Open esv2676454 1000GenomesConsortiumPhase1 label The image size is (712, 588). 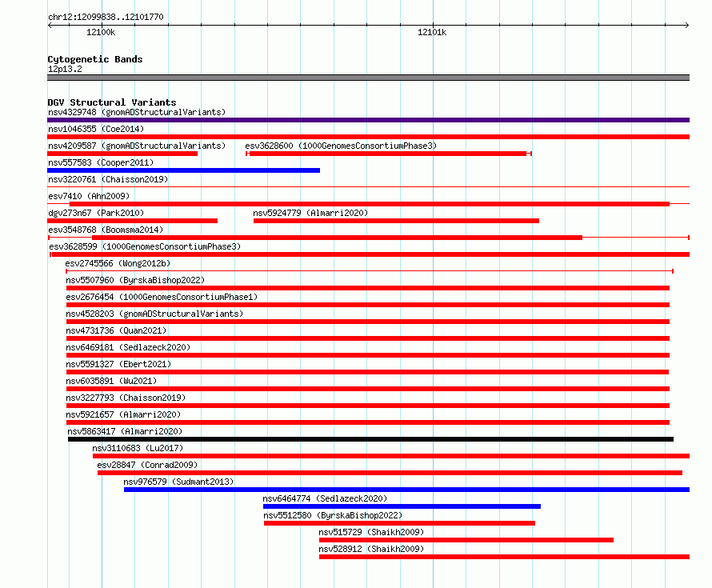tap(162, 297)
